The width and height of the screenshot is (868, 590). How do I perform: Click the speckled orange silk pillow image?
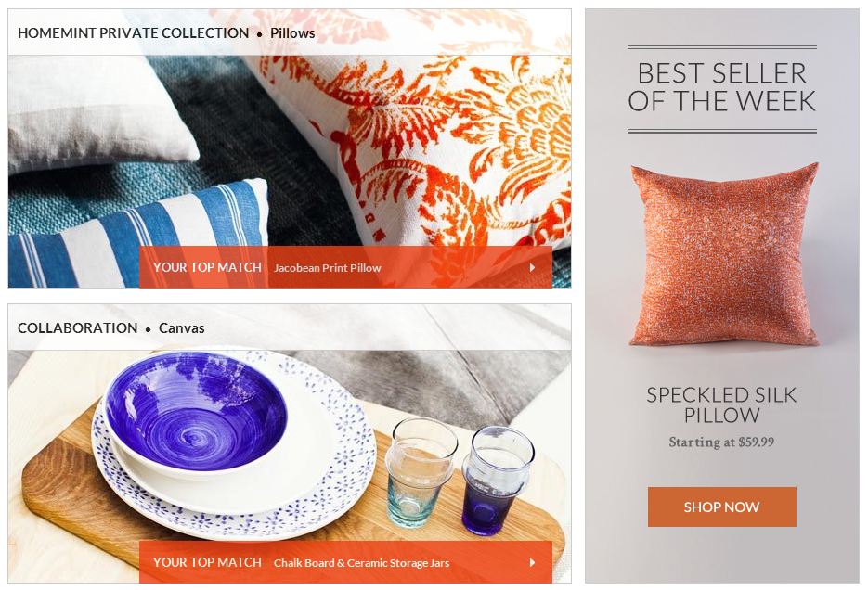pyautogui.click(x=724, y=254)
